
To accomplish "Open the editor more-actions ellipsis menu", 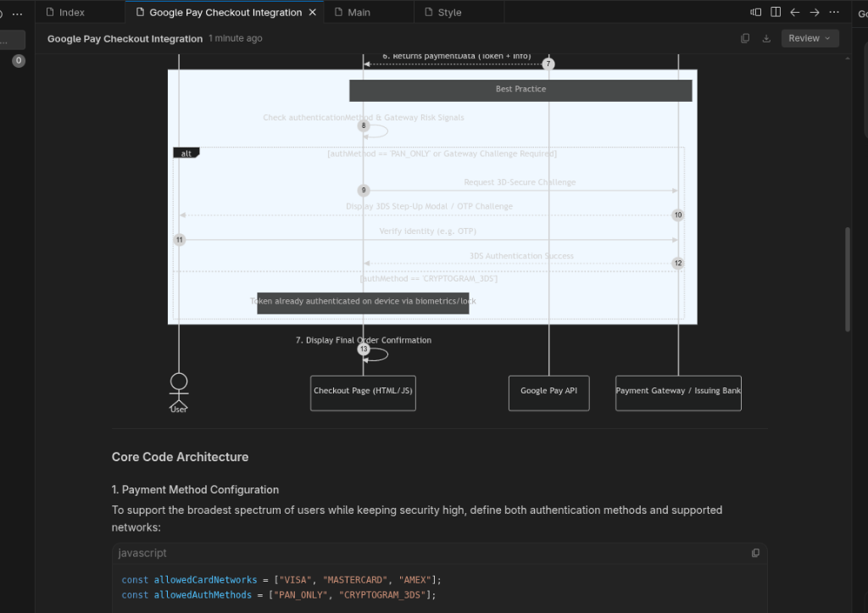I will pos(834,12).
